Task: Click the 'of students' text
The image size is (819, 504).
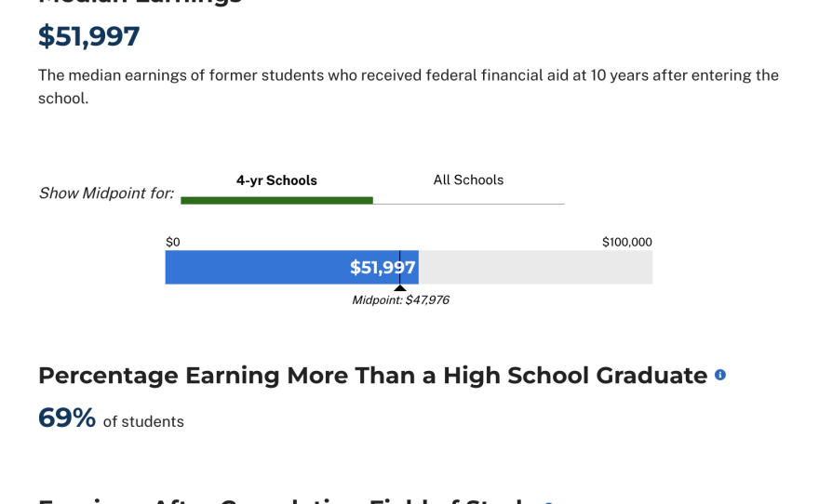Action: (143, 422)
